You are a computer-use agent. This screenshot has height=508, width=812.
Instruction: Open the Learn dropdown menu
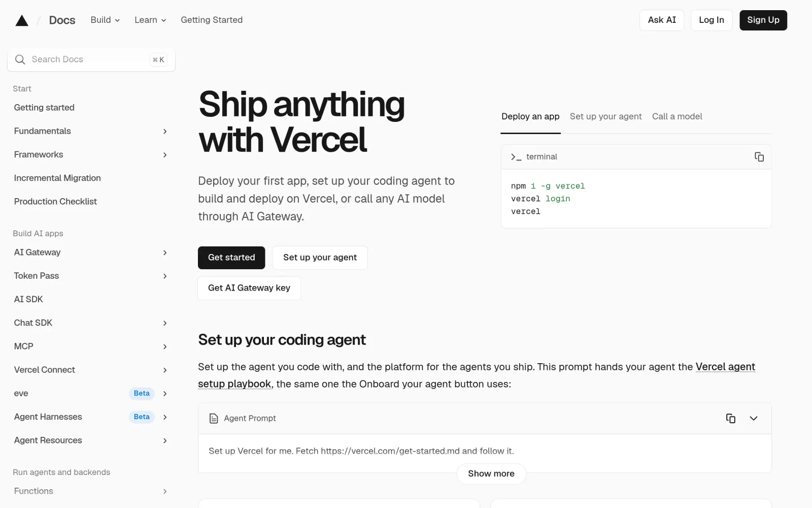tap(150, 20)
